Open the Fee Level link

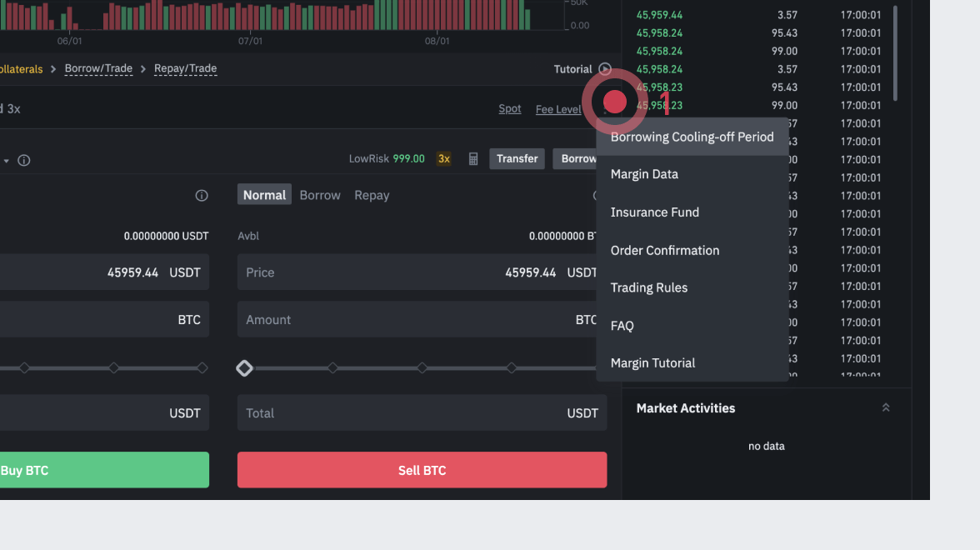557,109
